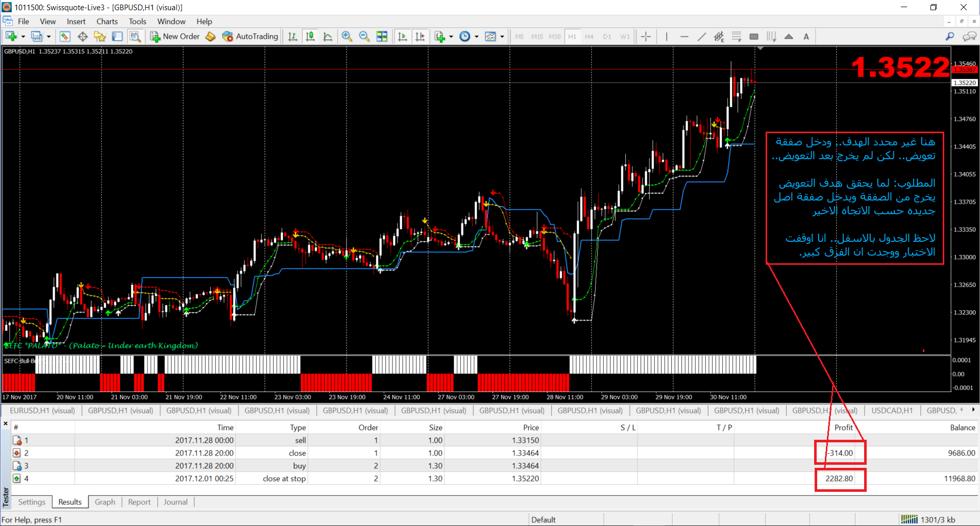The height and width of the screenshot is (526, 980).
Task: Open the New Chart dropdown arrow
Action: click(x=23, y=36)
